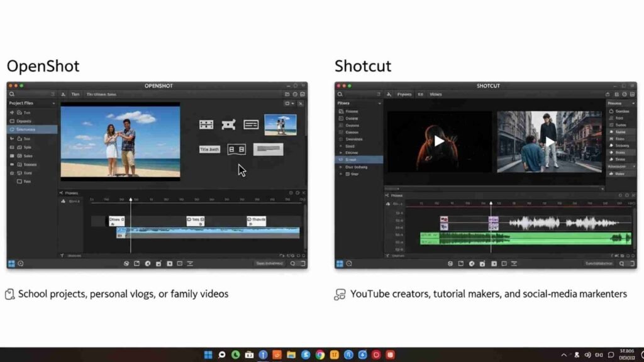Select the highlighted item in OpenShot's sidebar
The width and height of the screenshot is (644, 362).
[x=33, y=129]
